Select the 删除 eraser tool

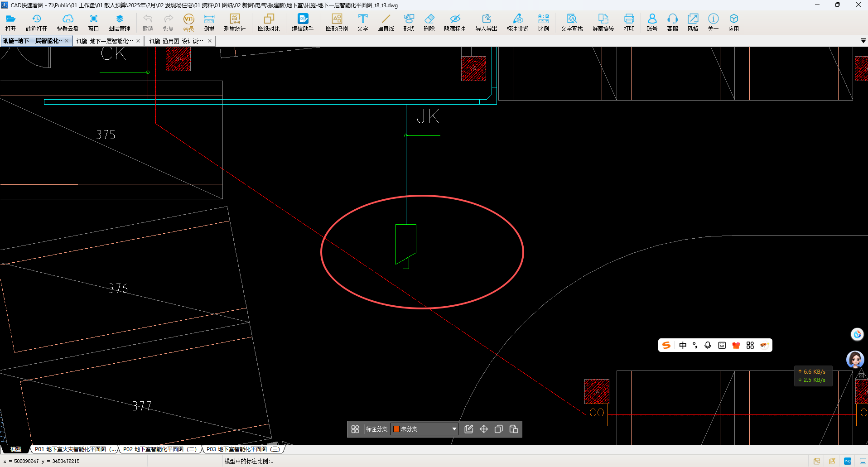pyautogui.click(x=429, y=22)
